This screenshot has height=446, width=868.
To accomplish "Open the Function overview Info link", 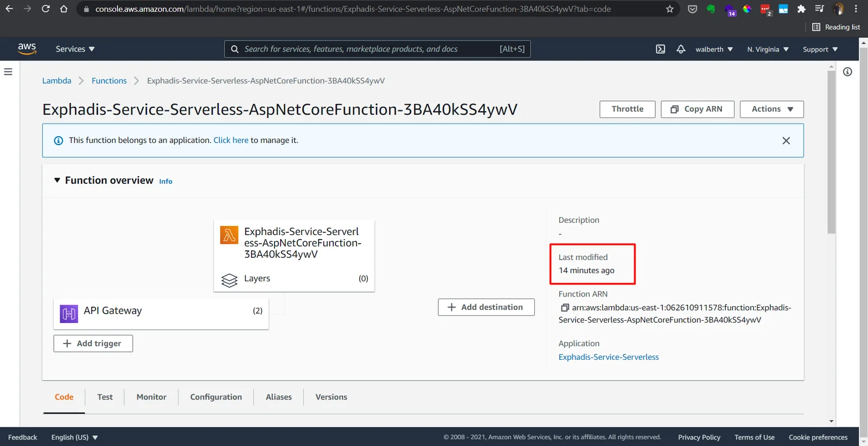I will pyautogui.click(x=165, y=182).
